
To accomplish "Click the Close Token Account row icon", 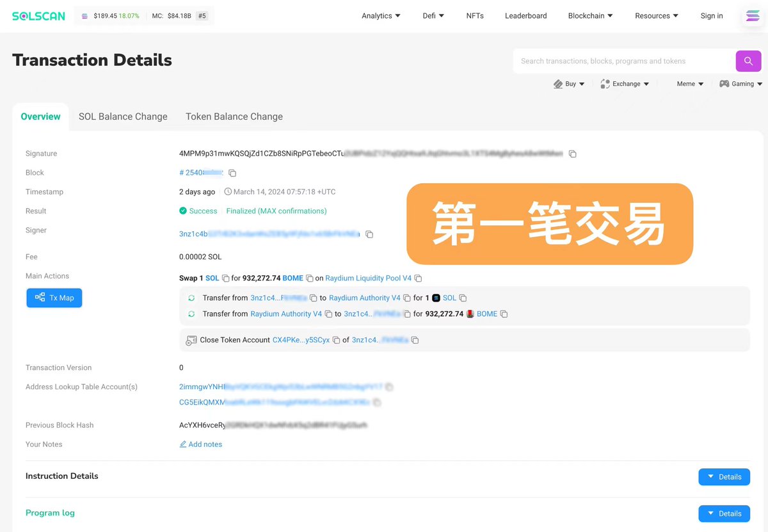I will [x=191, y=341].
